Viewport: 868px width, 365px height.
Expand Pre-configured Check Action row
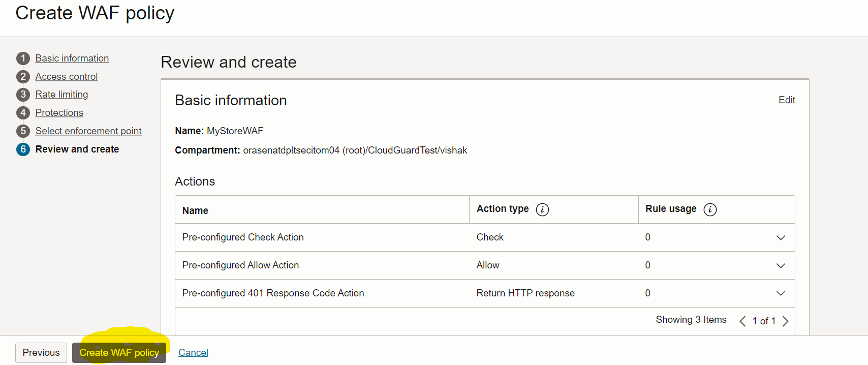click(781, 238)
